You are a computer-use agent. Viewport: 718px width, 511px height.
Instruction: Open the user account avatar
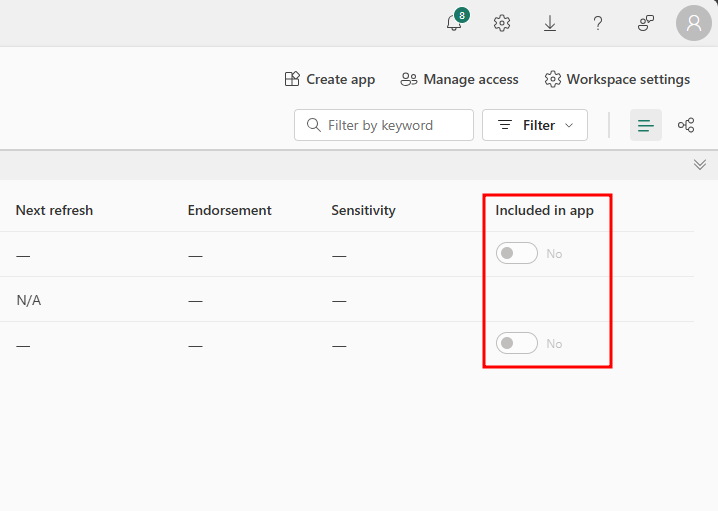pyautogui.click(x=694, y=23)
